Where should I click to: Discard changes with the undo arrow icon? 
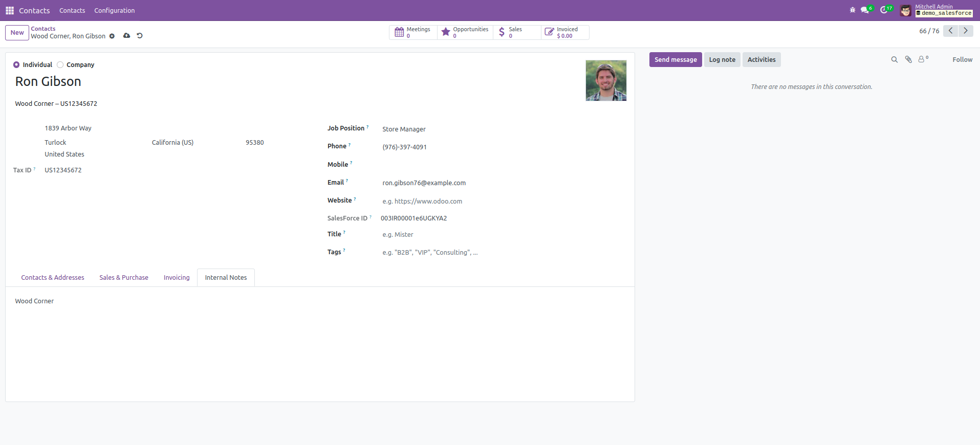pyautogui.click(x=140, y=36)
